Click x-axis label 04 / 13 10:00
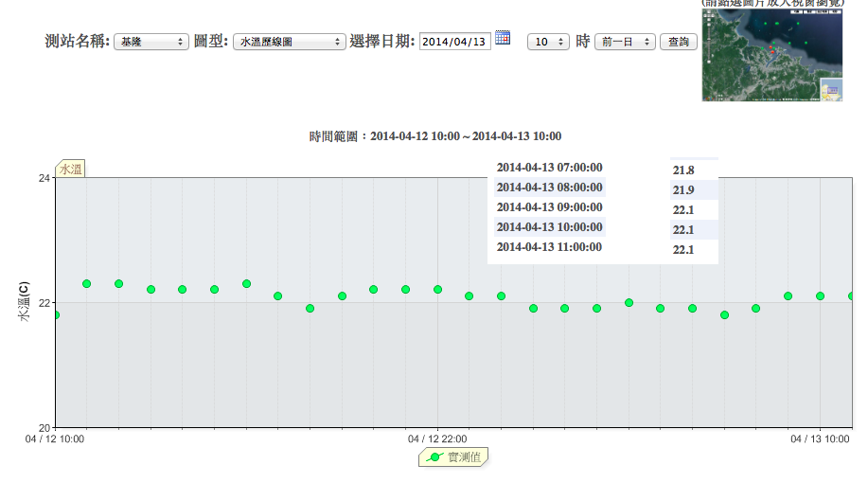Viewport: 868px width, 483px height. [x=820, y=438]
